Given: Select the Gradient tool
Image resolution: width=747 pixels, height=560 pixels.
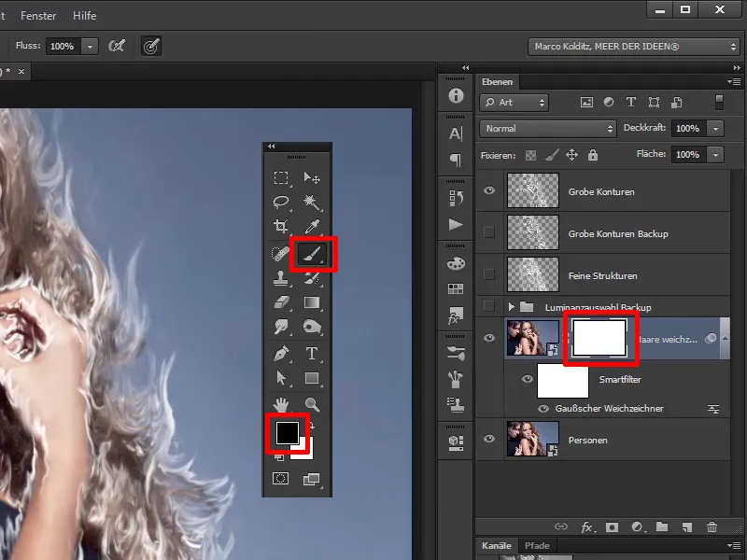Looking at the screenshot, I should click(312, 302).
